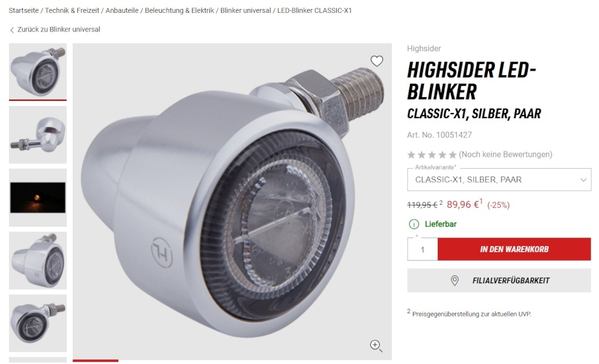Click the five-star rating row

432,155
